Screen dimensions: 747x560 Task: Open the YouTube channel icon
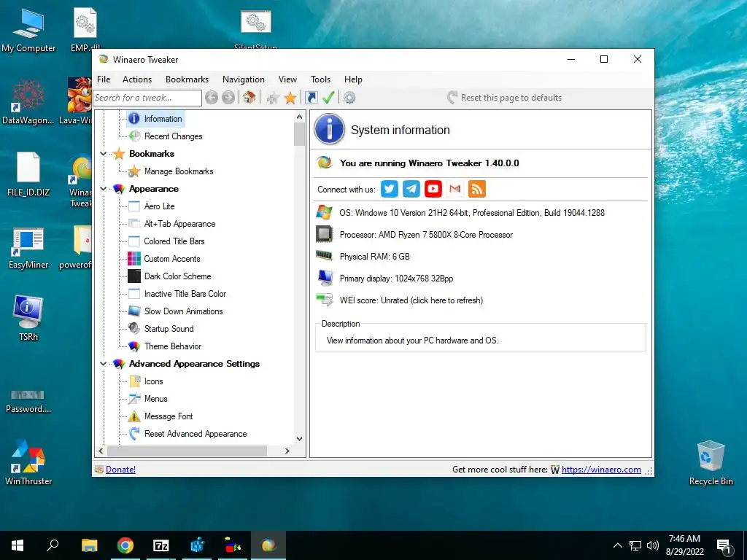433,189
